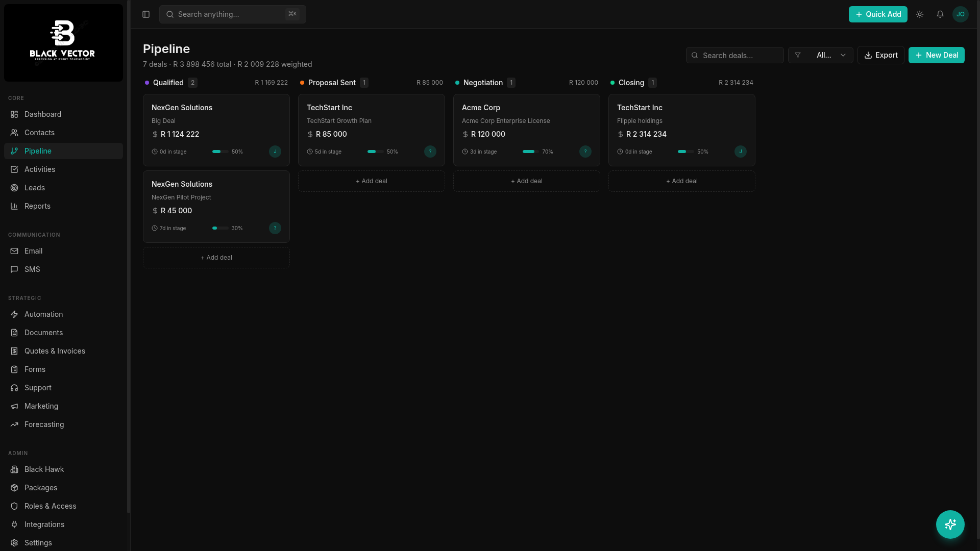Click the Acme Corp 70% probability bar
The image size is (980, 551).
(x=531, y=152)
